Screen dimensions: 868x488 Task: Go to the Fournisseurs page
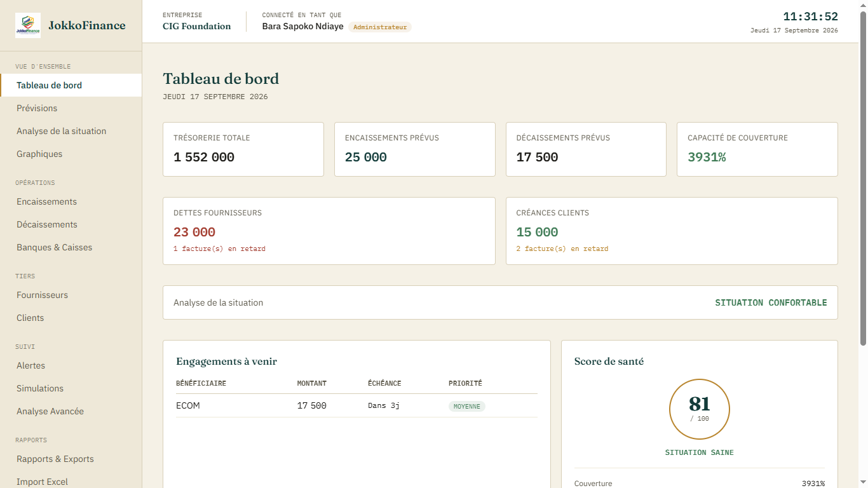click(x=71, y=295)
